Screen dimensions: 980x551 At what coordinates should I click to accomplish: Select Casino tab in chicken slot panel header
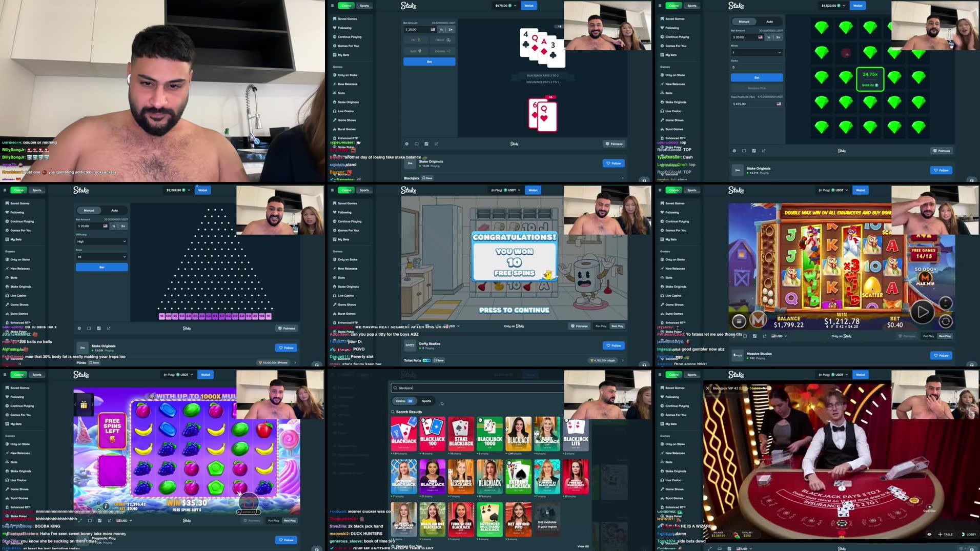674,190
